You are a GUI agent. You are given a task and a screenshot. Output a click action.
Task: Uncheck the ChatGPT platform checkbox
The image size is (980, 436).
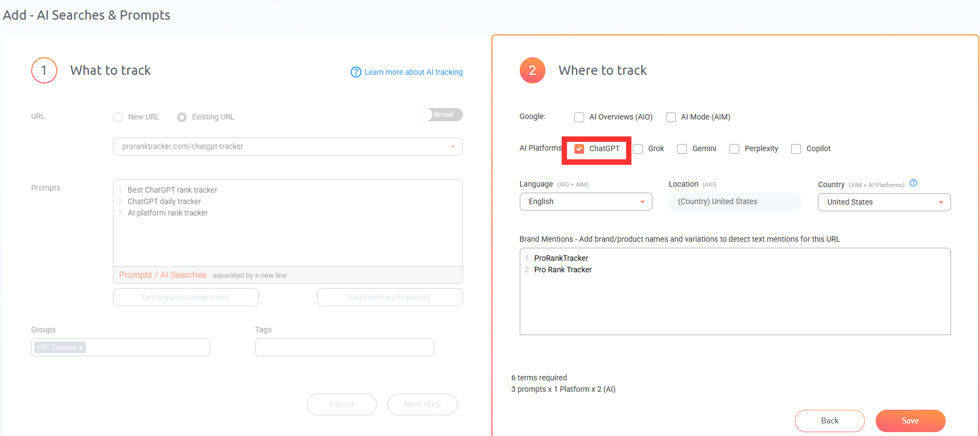pyautogui.click(x=579, y=149)
